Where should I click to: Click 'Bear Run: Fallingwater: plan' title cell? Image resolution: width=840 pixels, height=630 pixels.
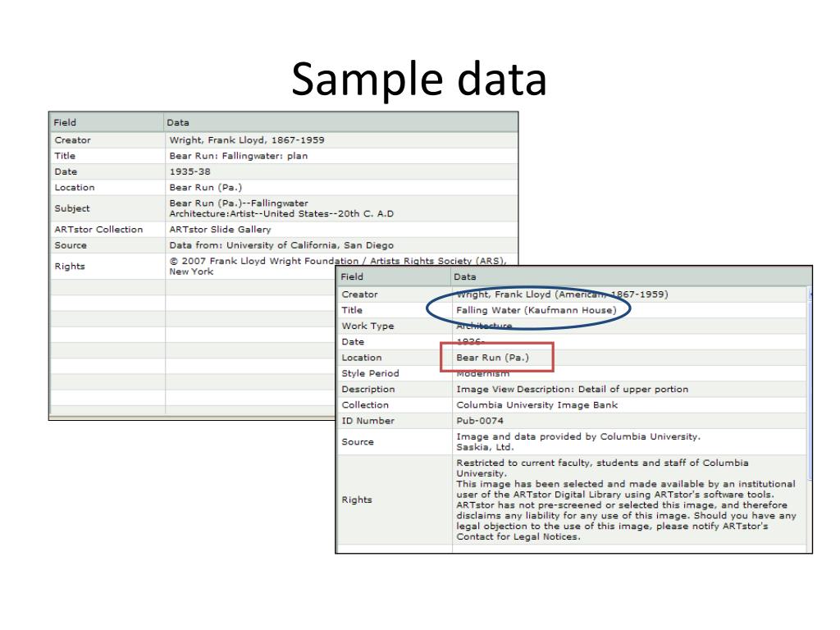pyautogui.click(x=239, y=156)
